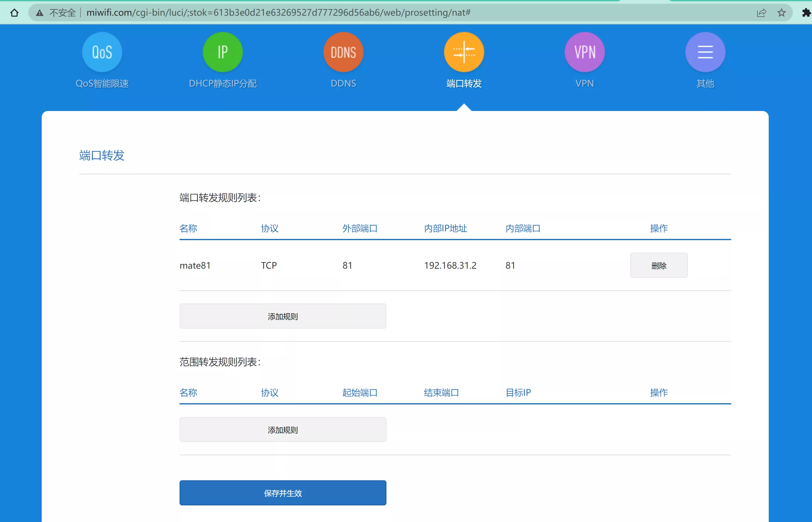Click the VPN tab label
This screenshot has height=522, width=812.
tap(584, 83)
